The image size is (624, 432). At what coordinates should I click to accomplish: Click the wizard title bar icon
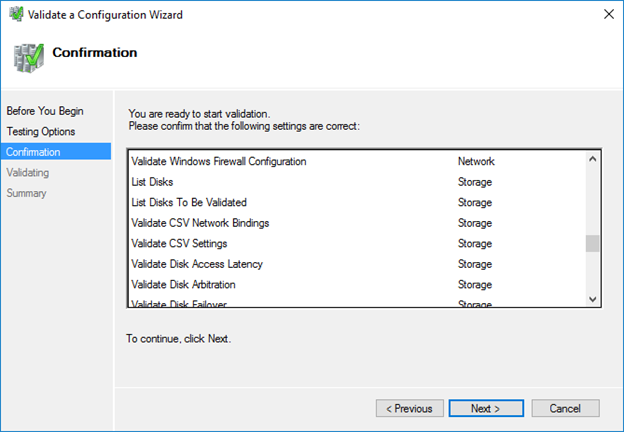point(16,14)
